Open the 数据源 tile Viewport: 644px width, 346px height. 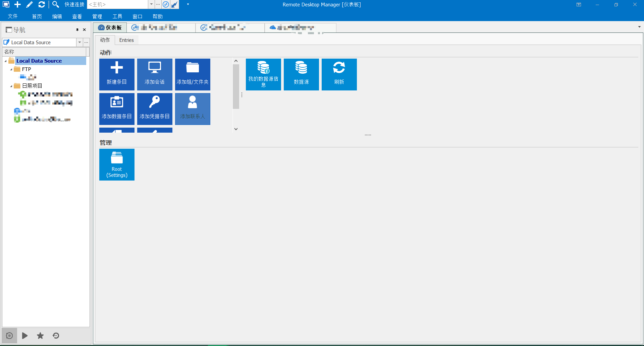coord(301,74)
